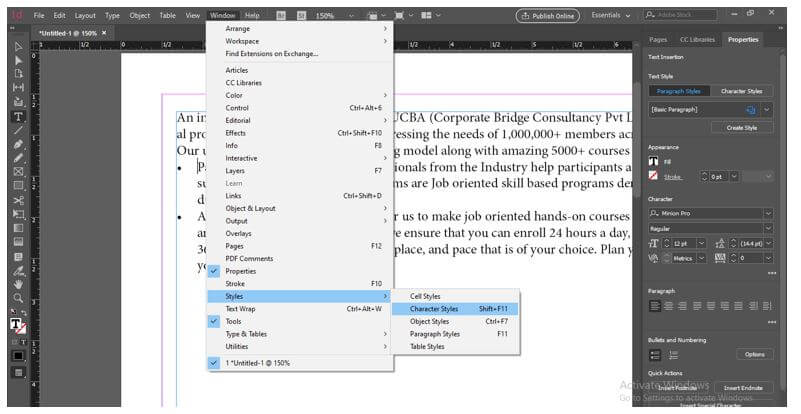Select the Zoom magnifier tool
This screenshot has height=414, width=801.
click(18, 298)
